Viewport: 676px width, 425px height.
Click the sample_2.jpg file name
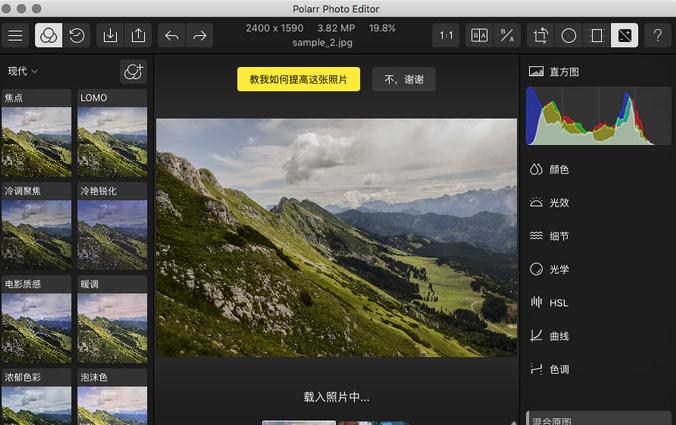pos(322,43)
